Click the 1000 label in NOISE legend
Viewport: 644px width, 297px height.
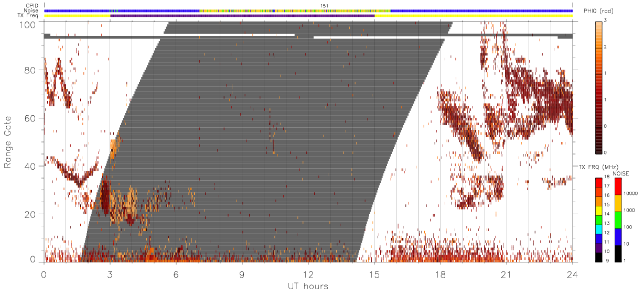point(630,211)
